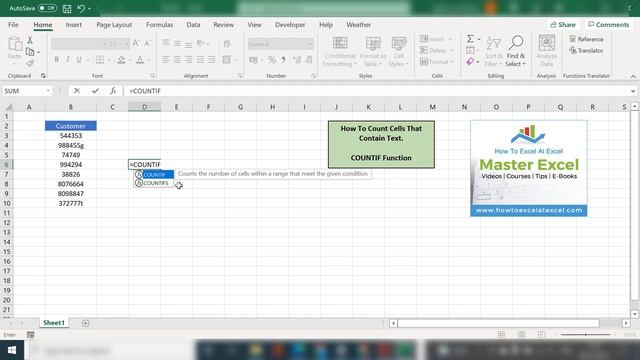
Task: Choose COUNTIFS from autocomplete list
Action: tap(154, 183)
